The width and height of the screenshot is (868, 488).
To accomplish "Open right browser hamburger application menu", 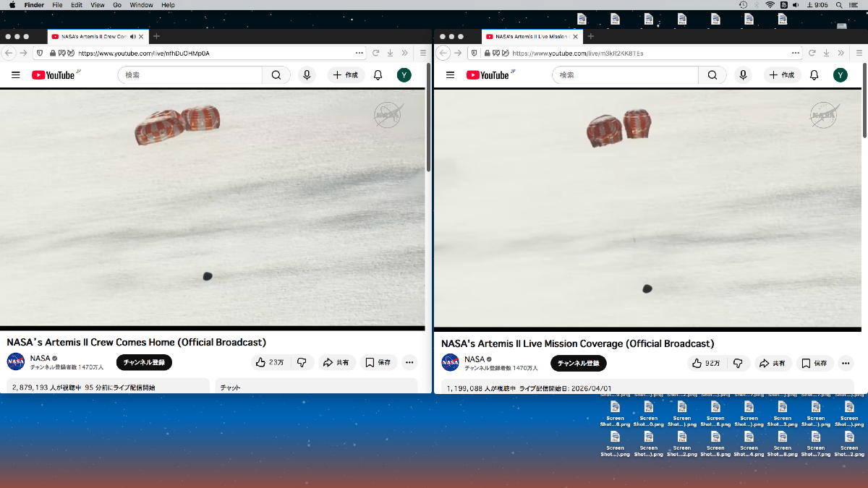I will tap(858, 53).
